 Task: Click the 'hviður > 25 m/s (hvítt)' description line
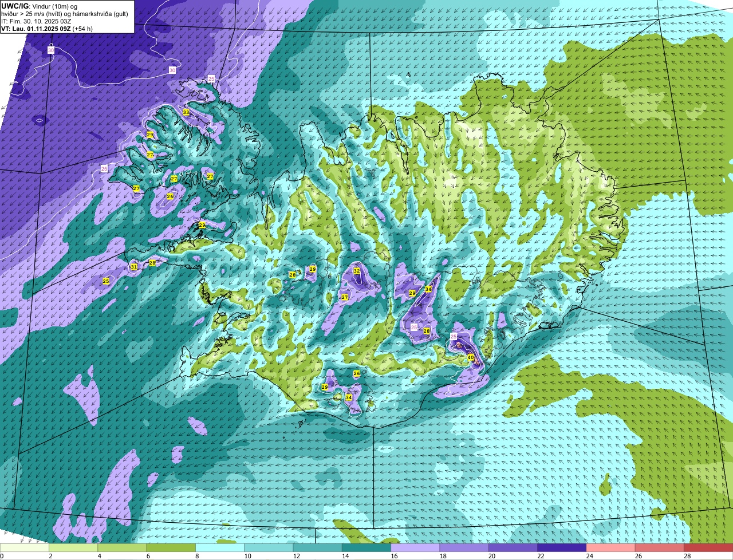click(x=65, y=13)
